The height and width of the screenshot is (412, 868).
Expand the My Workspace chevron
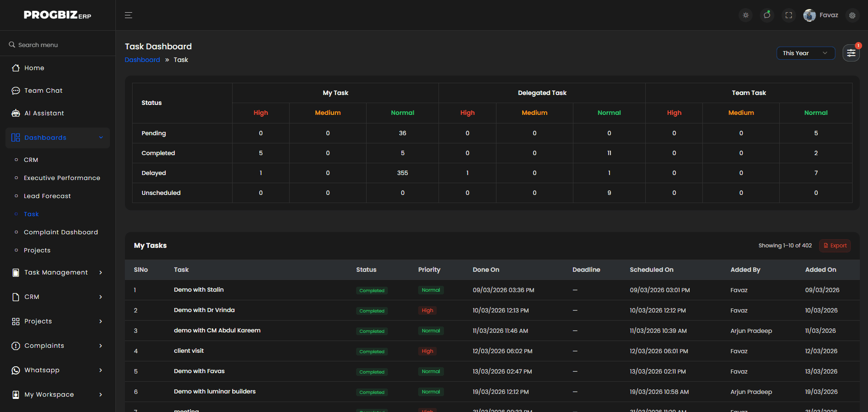pyautogui.click(x=101, y=394)
